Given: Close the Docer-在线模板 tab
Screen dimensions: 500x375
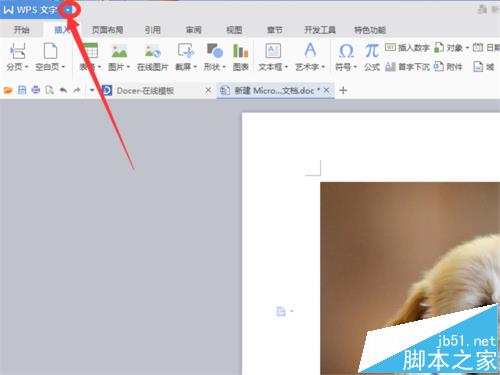Looking at the screenshot, I should point(208,90).
